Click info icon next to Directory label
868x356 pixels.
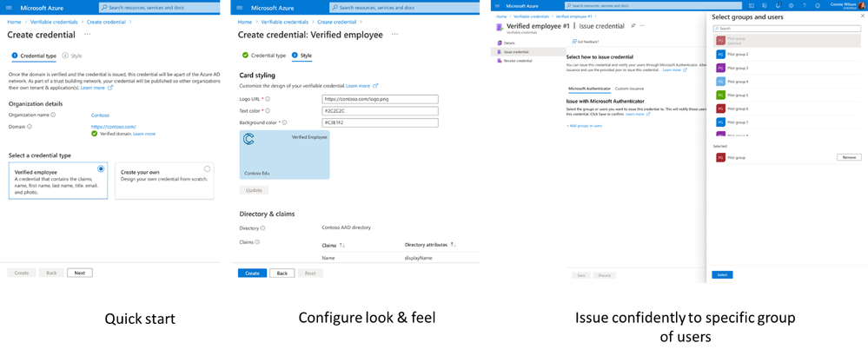[x=262, y=227]
